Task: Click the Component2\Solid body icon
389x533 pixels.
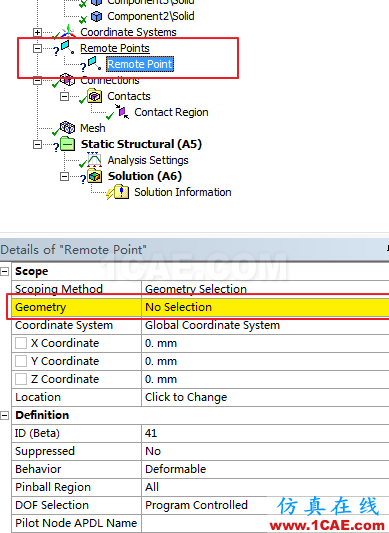Action: tap(97, 16)
